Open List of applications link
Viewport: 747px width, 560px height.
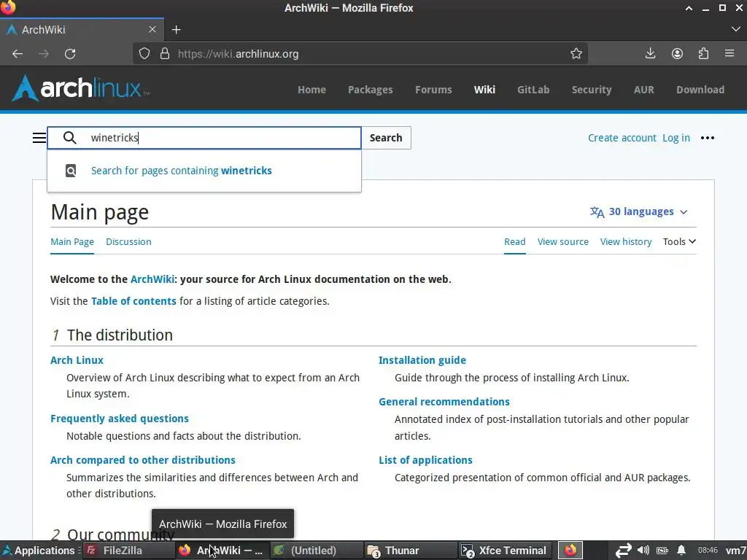point(425,460)
